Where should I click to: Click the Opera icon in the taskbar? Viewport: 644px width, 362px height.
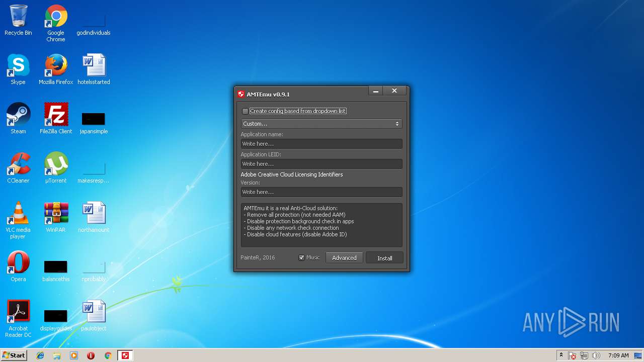[x=91, y=355]
